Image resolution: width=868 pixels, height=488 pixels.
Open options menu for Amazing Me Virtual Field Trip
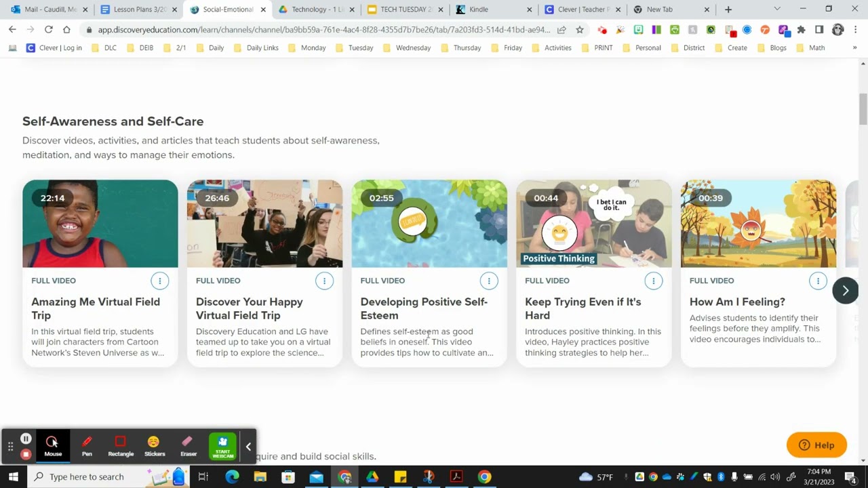pyautogui.click(x=159, y=281)
